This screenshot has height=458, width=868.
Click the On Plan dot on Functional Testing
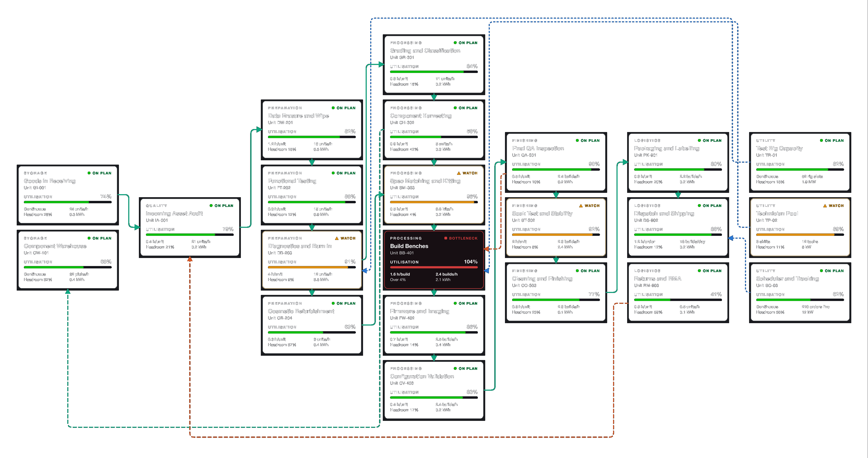pyautogui.click(x=333, y=173)
